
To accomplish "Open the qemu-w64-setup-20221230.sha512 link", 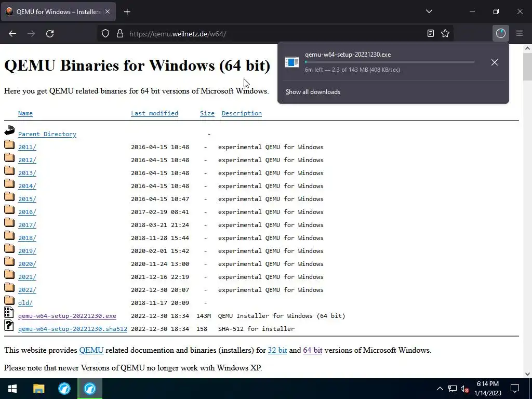I will (73, 329).
